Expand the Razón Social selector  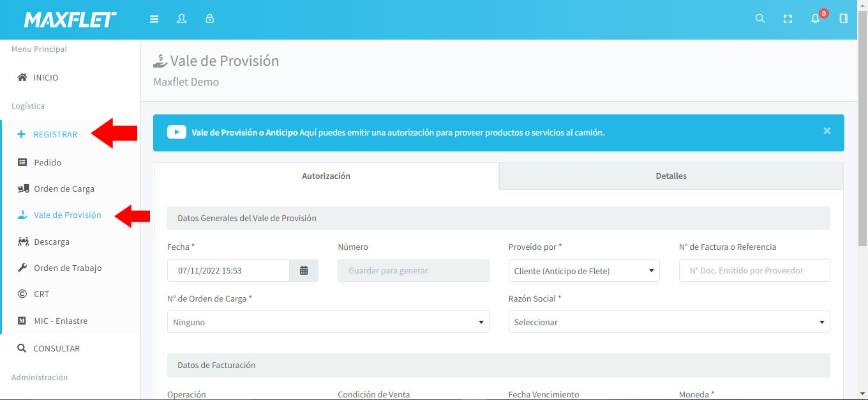(669, 322)
